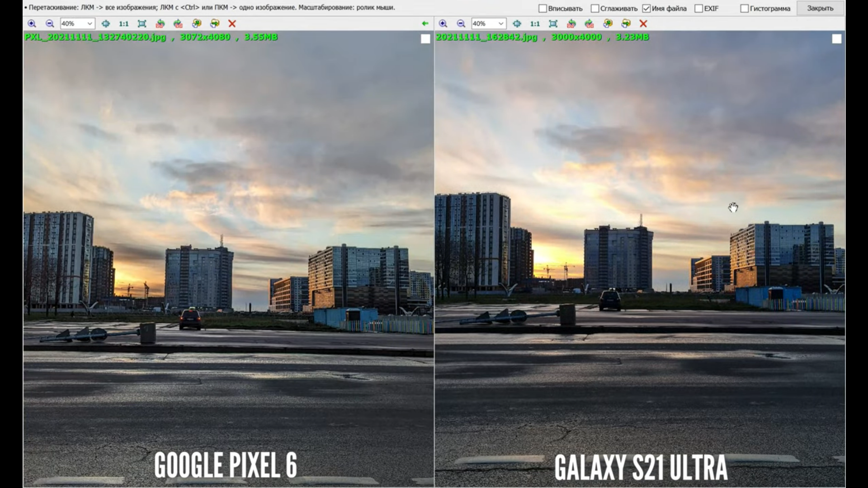
Task: Tick the white checkbox on the left image
Action: (x=425, y=39)
